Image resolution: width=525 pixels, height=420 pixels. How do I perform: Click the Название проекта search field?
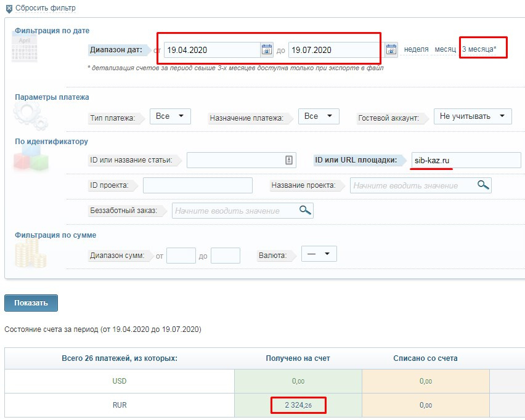pyautogui.click(x=420, y=185)
